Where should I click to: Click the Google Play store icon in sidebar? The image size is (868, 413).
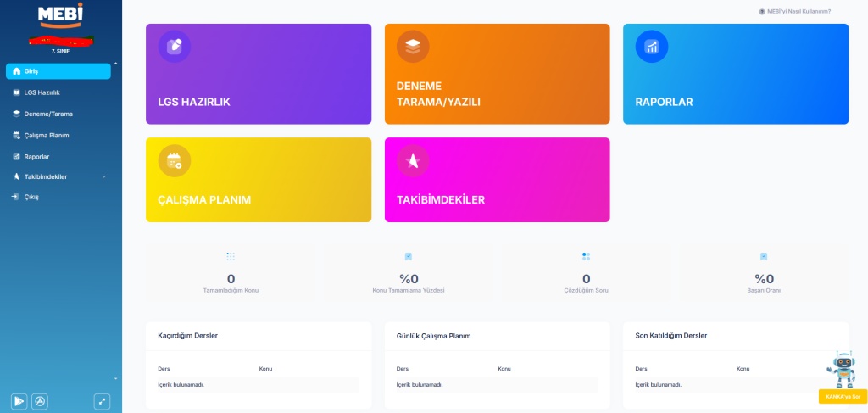19,401
